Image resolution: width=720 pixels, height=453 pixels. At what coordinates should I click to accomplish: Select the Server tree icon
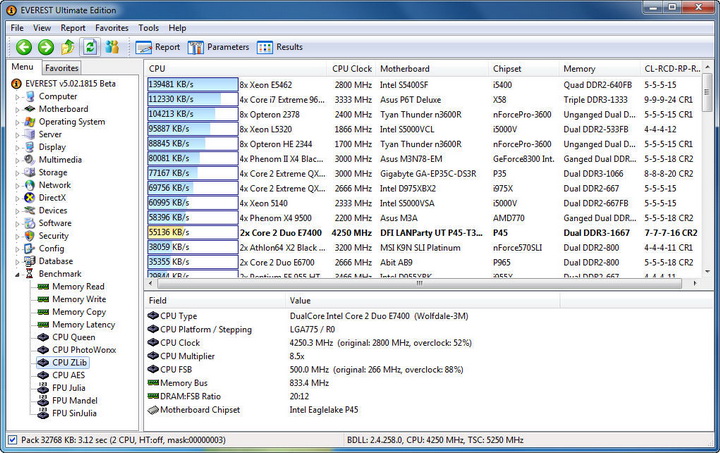pyautogui.click(x=30, y=134)
